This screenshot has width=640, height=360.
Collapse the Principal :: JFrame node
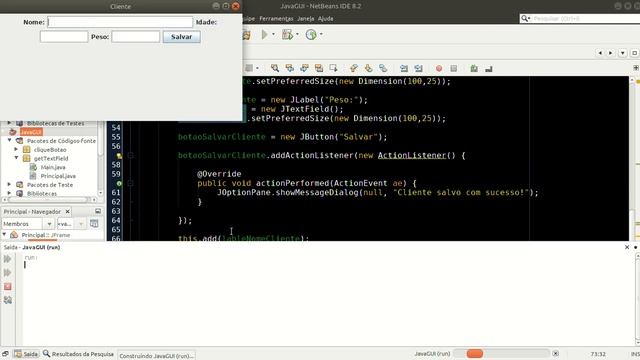4,235
